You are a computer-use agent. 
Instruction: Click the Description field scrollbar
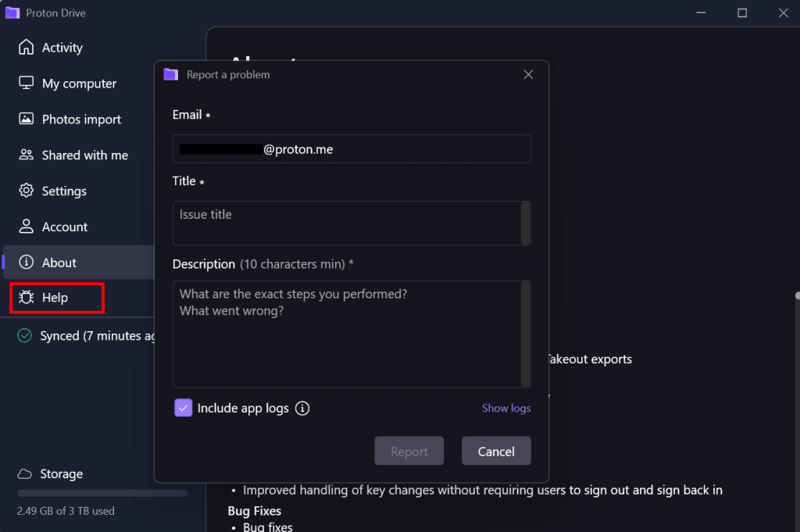pyautogui.click(x=526, y=334)
